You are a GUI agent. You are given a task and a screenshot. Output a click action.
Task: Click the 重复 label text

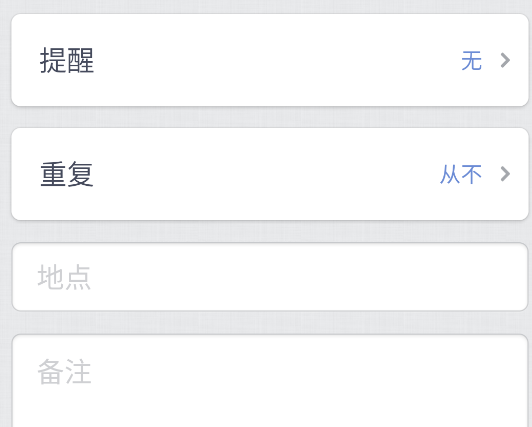point(67,174)
